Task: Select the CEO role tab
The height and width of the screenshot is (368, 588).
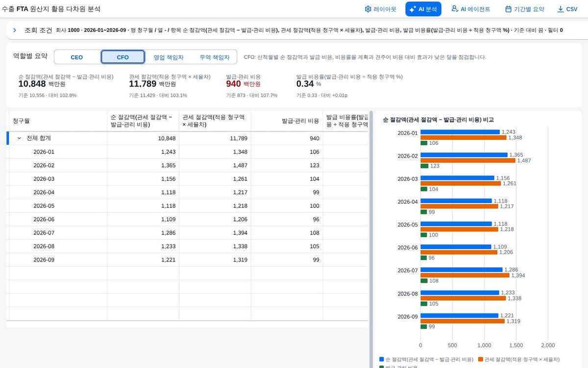Action: point(77,57)
